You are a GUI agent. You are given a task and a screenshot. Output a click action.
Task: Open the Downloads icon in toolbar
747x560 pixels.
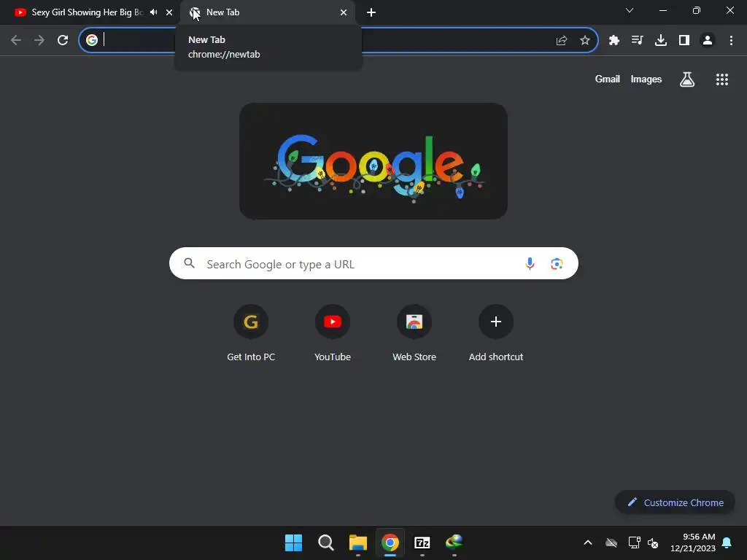point(661,41)
